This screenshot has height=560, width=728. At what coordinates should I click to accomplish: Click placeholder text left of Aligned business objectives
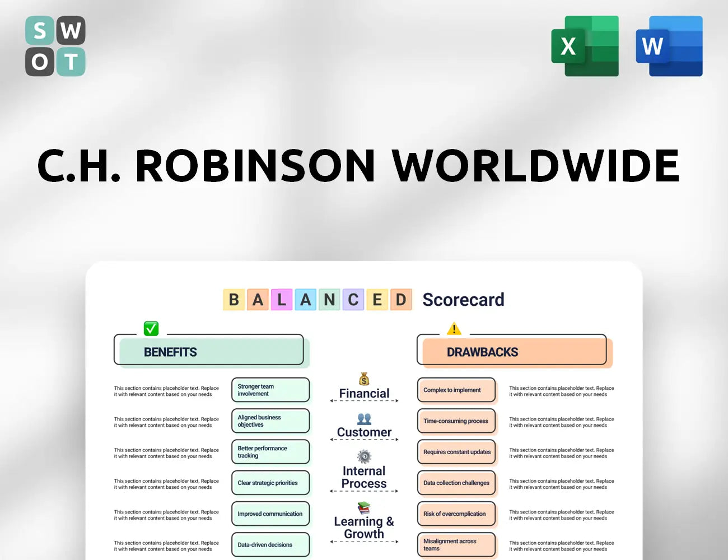click(x=166, y=422)
